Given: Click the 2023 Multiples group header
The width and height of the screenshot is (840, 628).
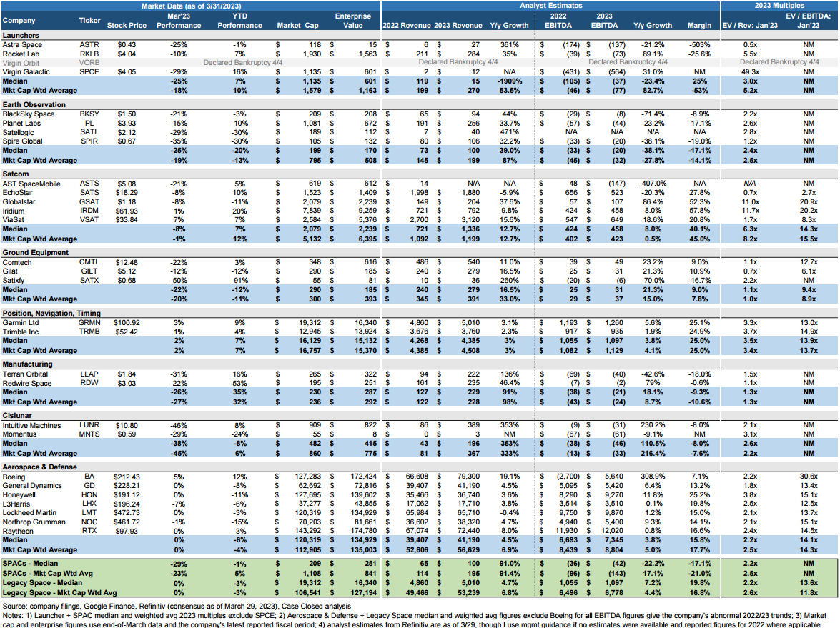Looking at the screenshot, I should click(x=779, y=5).
